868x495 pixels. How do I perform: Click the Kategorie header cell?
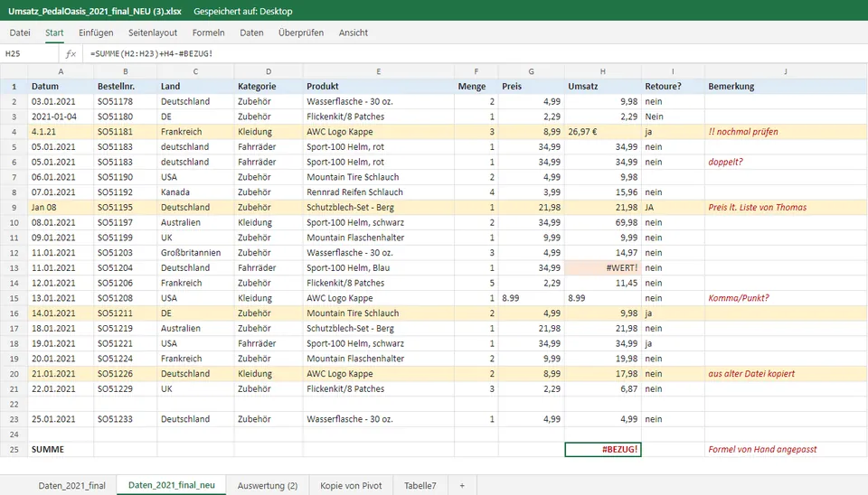pyautogui.click(x=269, y=87)
